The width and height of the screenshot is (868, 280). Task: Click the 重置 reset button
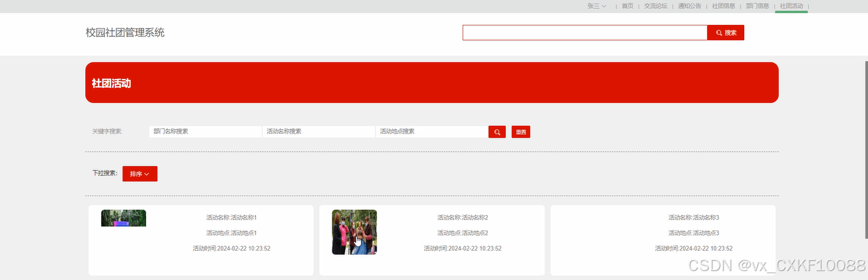pyautogui.click(x=520, y=132)
